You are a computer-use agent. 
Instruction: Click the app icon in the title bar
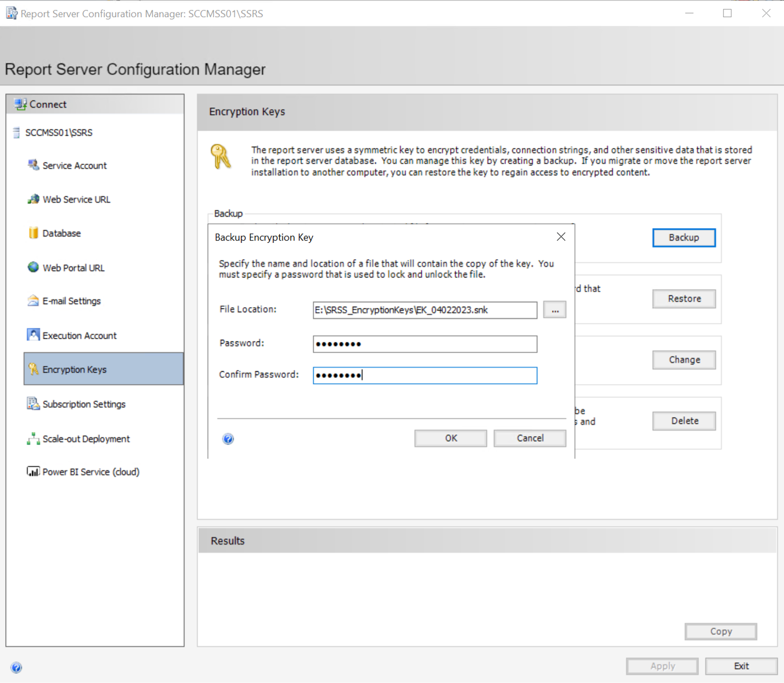point(11,13)
